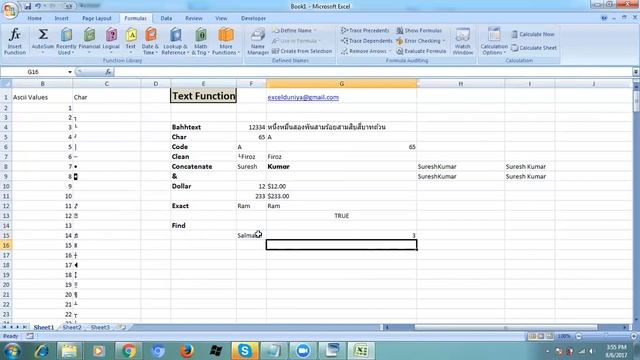Switch to the View tab
This screenshot has height=360, width=640.
click(x=221, y=18)
